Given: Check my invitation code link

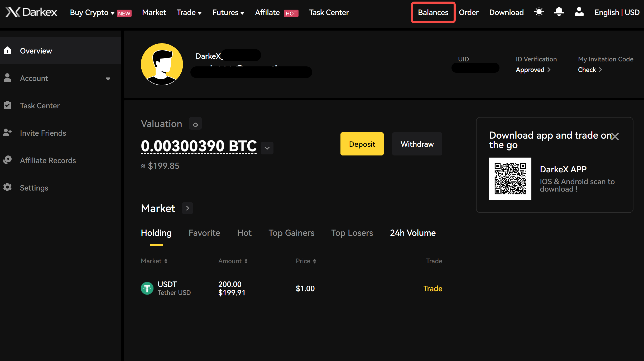Looking at the screenshot, I should pos(590,70).
